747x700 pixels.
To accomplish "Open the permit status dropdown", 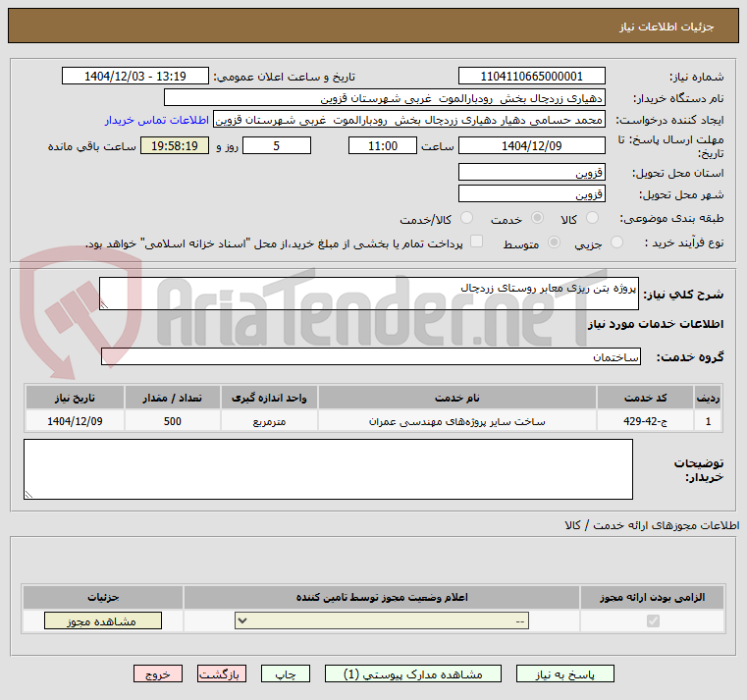I will (x=382, y=620).
